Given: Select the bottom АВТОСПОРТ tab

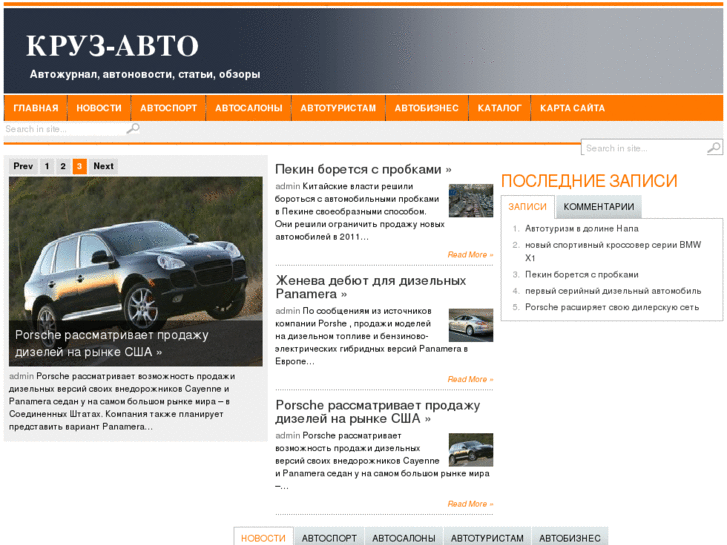Looking at the screenshot, I should 329,538.
